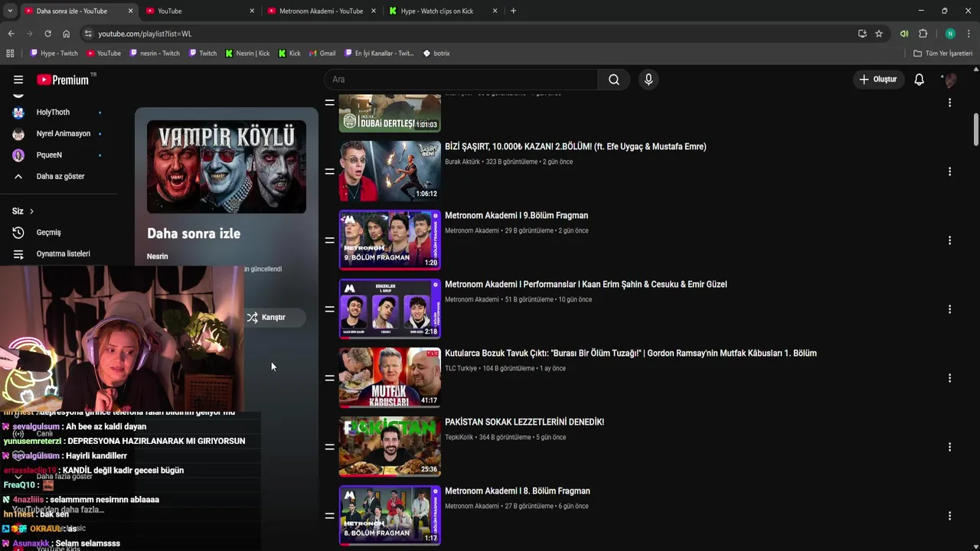The height and width of the screenshot is (551, 980).
Task: Open Nyrel Animasyon subscription channel
Action: coord(58,134)
